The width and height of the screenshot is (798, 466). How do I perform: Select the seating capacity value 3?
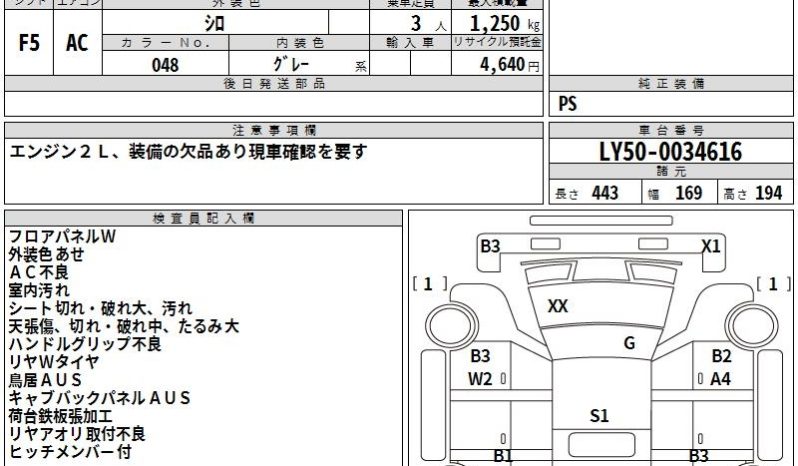(416, 23)
